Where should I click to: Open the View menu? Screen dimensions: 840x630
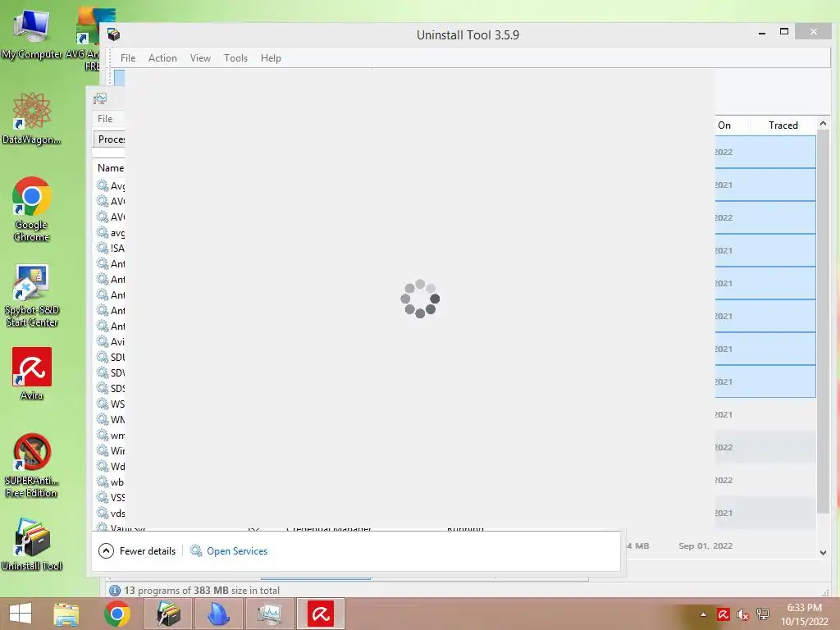200,58
